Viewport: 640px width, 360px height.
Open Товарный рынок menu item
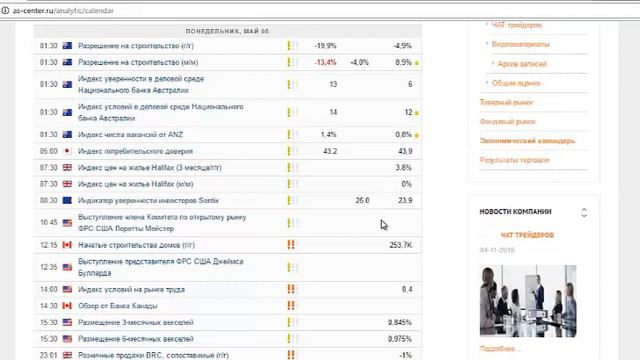pyautogui.click(x=507, y=102)
